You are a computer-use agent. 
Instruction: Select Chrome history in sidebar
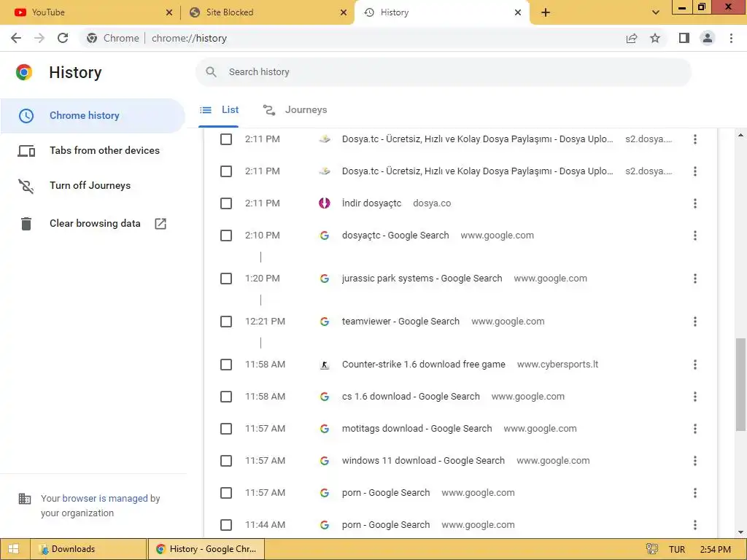(x=93, y=116)
